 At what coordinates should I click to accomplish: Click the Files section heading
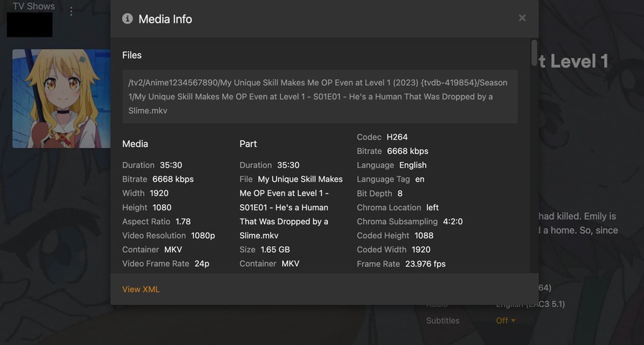(132, 55)
